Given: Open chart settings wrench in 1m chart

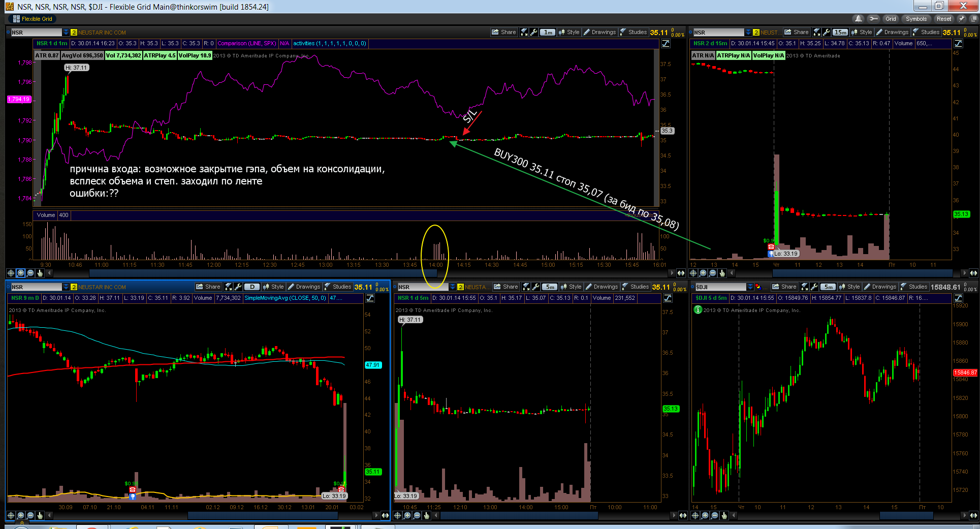Looking at the screenshot, I should [x=534, y=32].
